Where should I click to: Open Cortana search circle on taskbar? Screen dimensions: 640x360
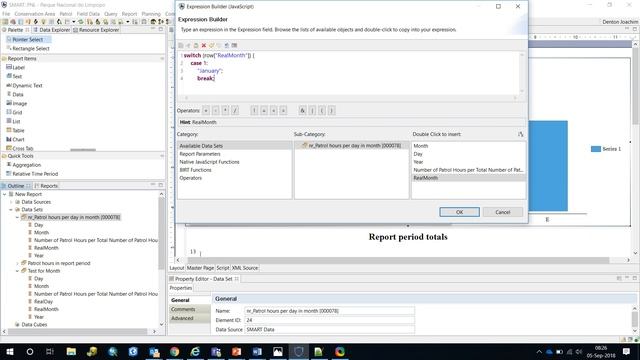(30, 351)
